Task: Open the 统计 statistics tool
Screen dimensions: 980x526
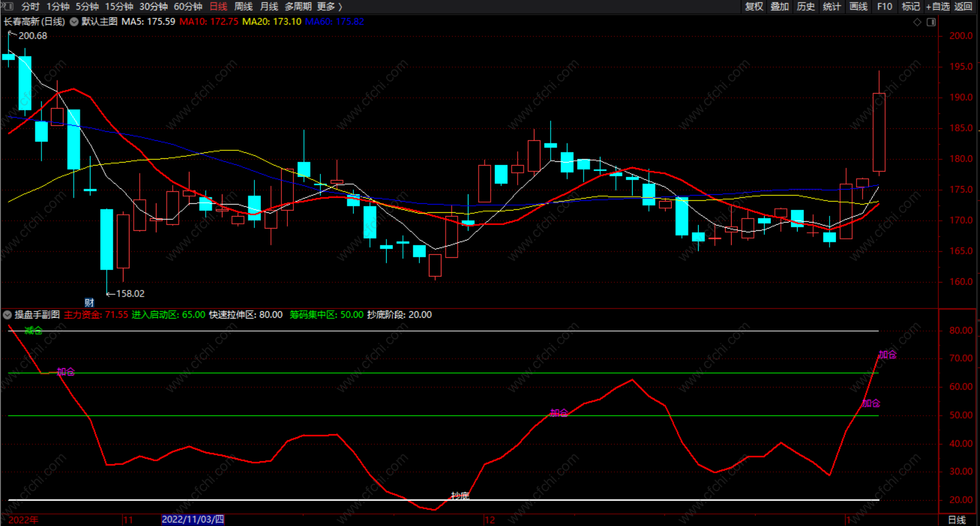Action: 831,7
